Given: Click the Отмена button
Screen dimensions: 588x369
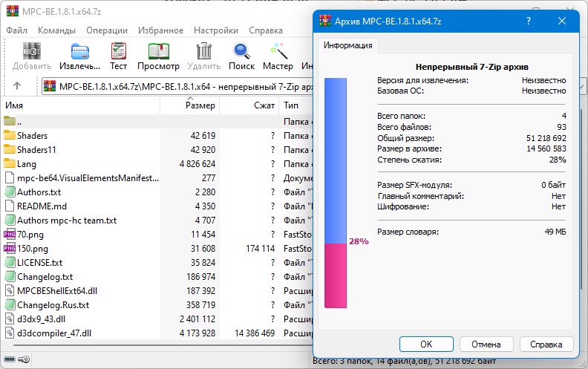Looking at the screenshot, I should [486, 344].
